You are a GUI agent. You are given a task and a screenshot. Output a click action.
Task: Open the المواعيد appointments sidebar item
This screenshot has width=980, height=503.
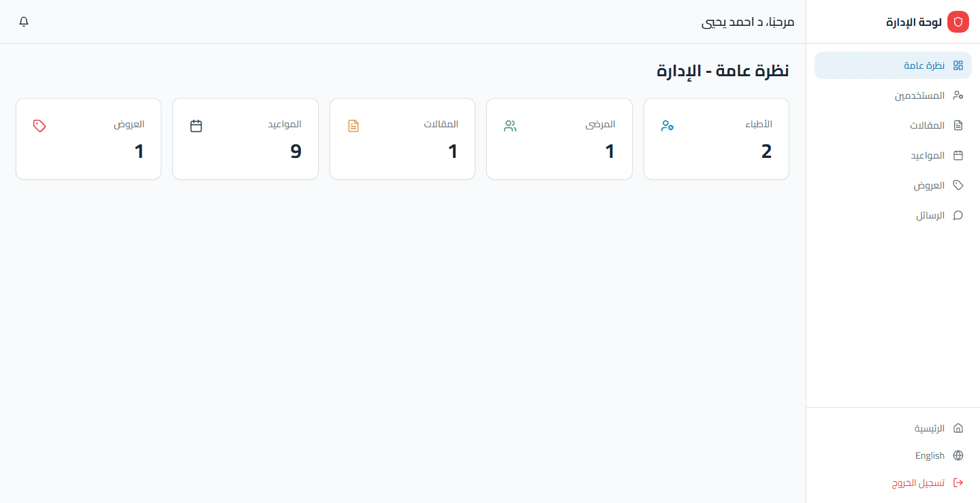(x=893, y=155)
